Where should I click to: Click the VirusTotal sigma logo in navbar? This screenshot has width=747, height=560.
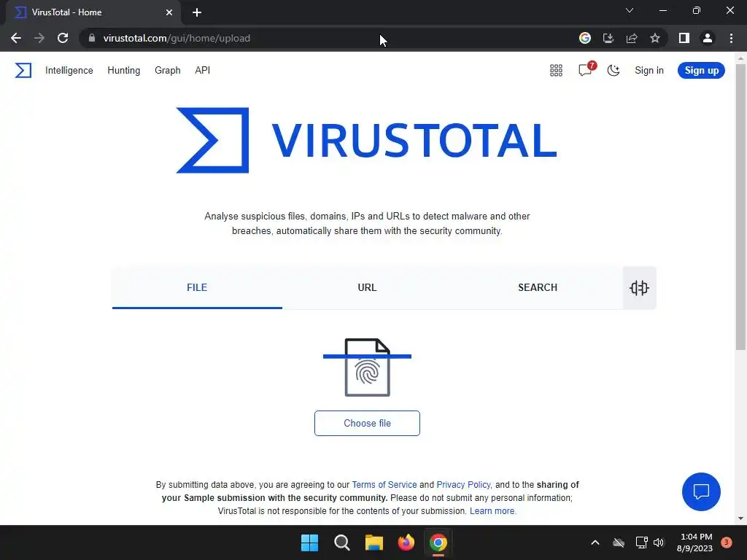(x=23, y=71)
